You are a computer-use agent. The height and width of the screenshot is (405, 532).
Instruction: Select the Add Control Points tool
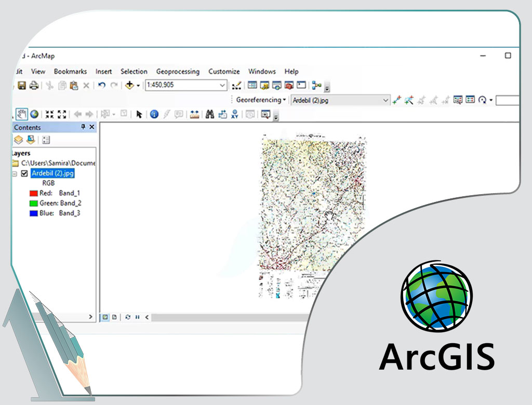point(396,100)
